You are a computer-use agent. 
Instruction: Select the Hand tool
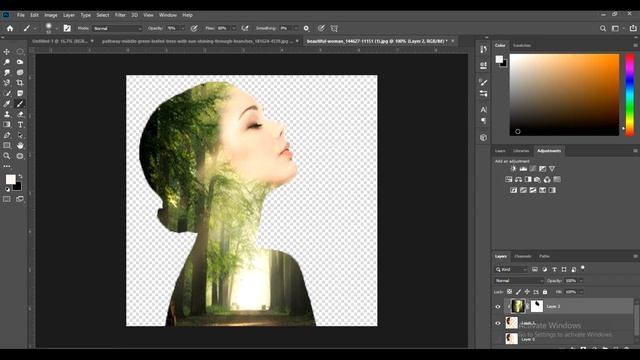coord(20,146)
